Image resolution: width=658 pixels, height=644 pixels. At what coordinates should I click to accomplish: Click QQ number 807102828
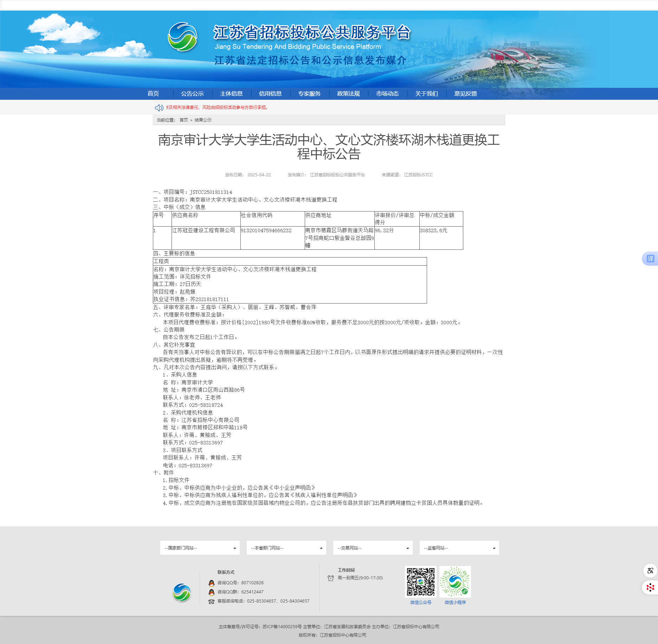(252, 583)
